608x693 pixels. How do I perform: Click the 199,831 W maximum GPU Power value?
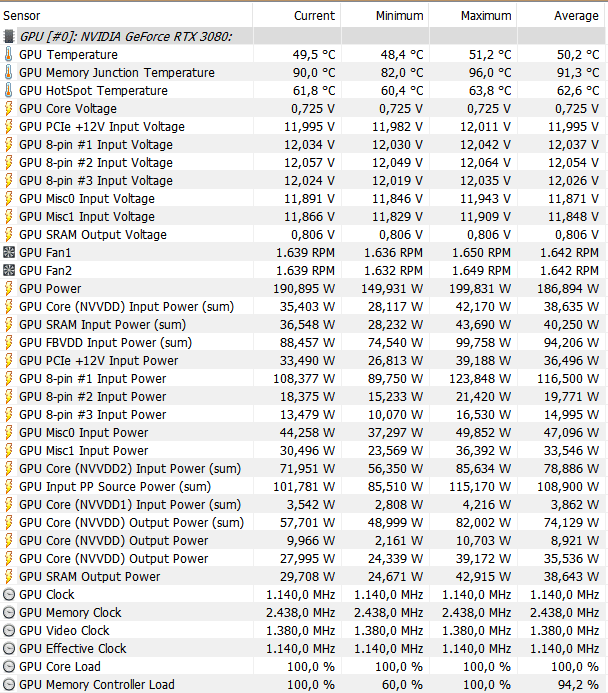(x=480, y=289)
